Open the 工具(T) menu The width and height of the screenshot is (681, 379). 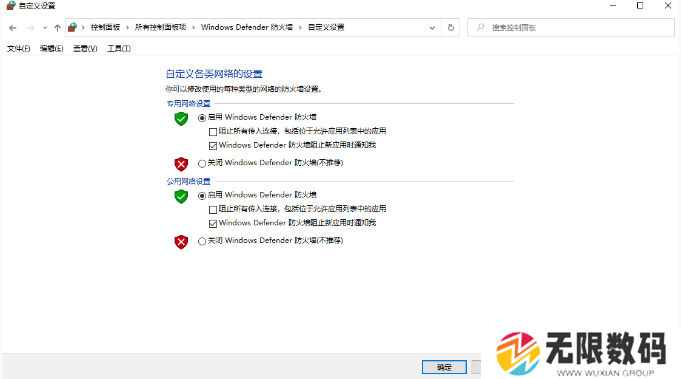[x=119, y=49]
